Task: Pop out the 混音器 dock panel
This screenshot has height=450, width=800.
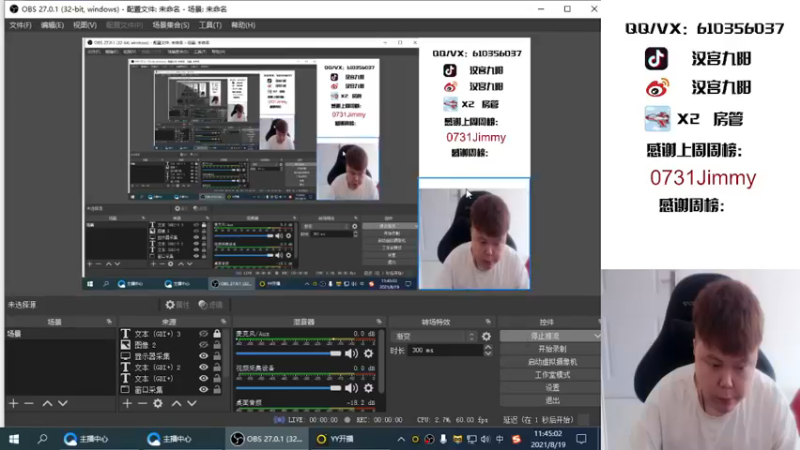Action: tap(379, 322)
